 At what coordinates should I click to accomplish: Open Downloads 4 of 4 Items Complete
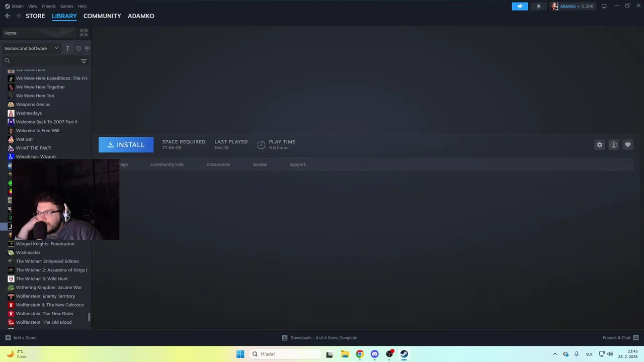pos(324,337)
